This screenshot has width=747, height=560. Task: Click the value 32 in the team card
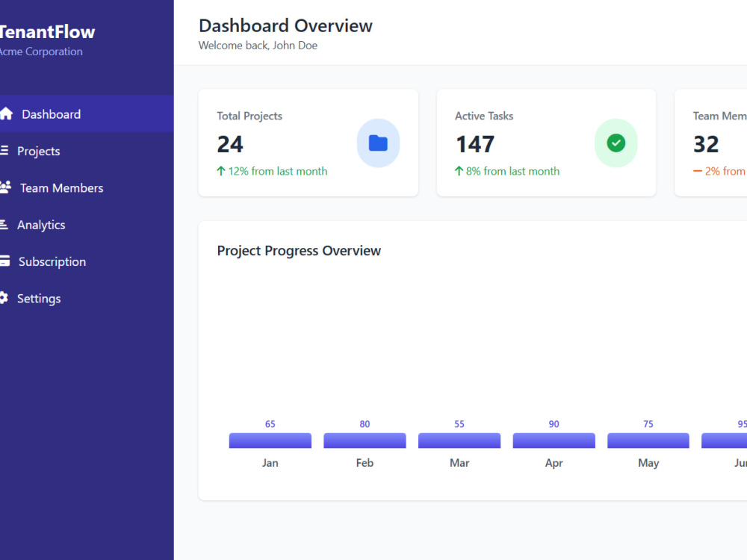[x=706, y=144]
